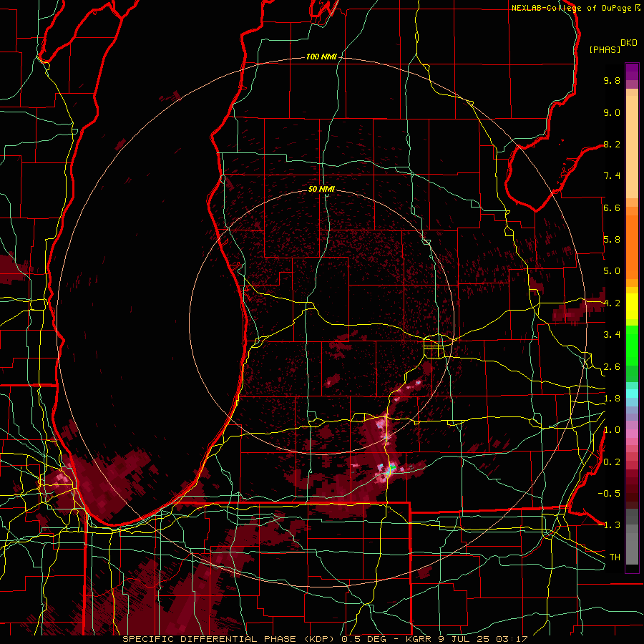Click the 0.2 scale value
Screen dimensions: 644x644
coord(612,462)
